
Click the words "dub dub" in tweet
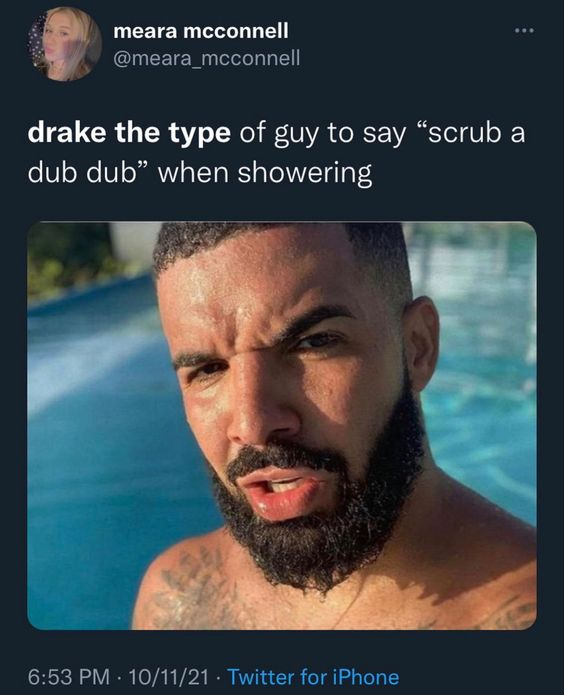click(x=87, y=173)
